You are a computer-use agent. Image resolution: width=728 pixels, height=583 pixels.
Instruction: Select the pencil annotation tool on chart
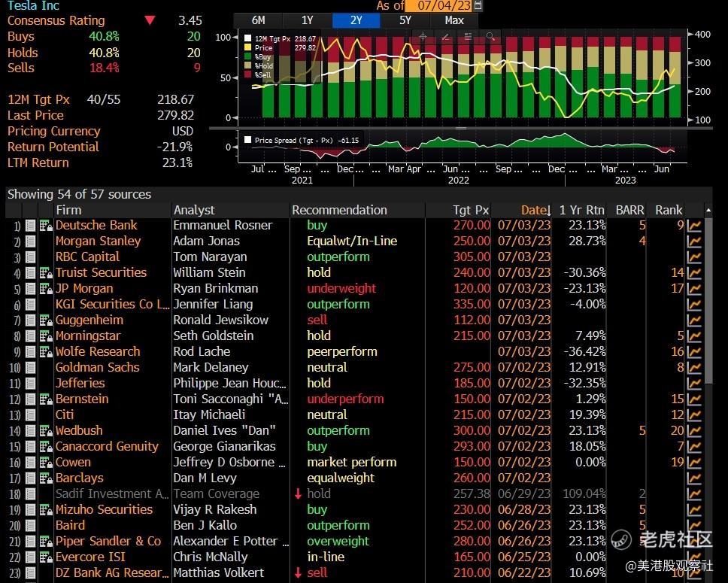tap(445, 37)
